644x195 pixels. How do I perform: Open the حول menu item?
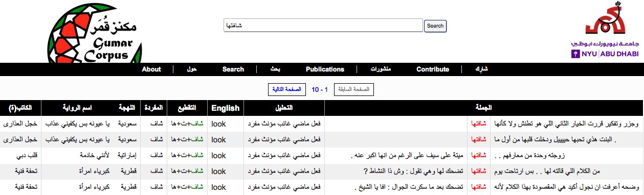192,69
